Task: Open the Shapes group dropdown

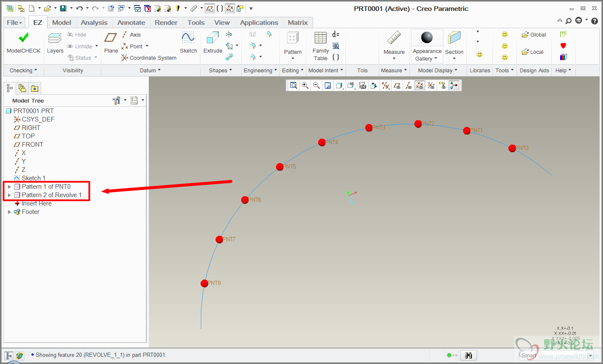Action: (x=220, y=70)
